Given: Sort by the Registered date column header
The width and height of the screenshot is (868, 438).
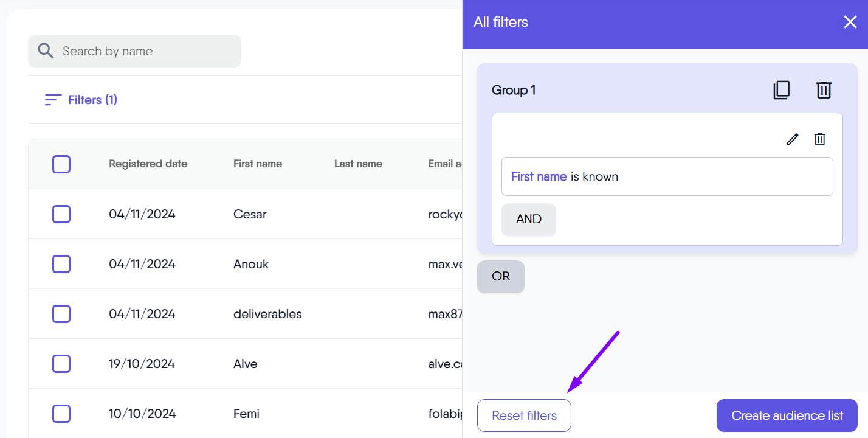Looking at the screenshot, I should click(x=148, y=164).
